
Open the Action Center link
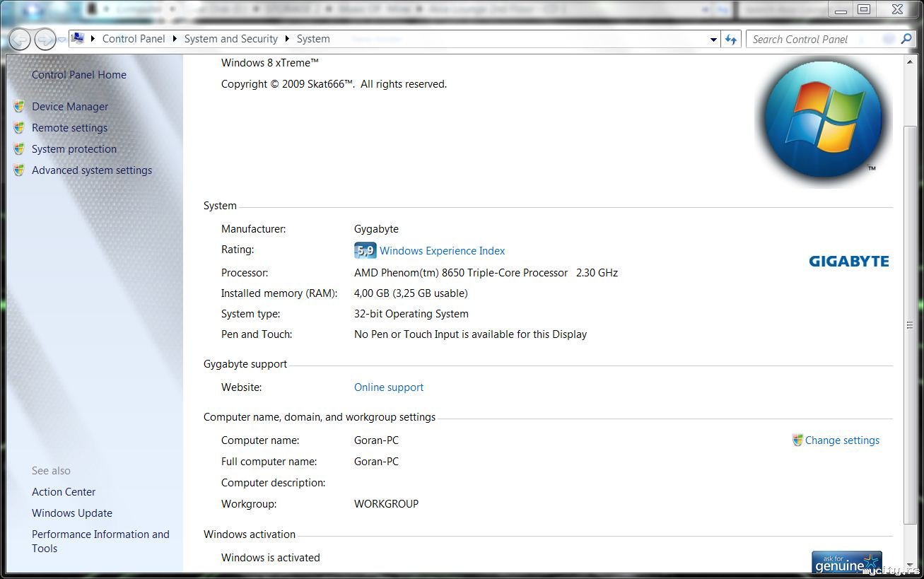[x=64, y=492]
